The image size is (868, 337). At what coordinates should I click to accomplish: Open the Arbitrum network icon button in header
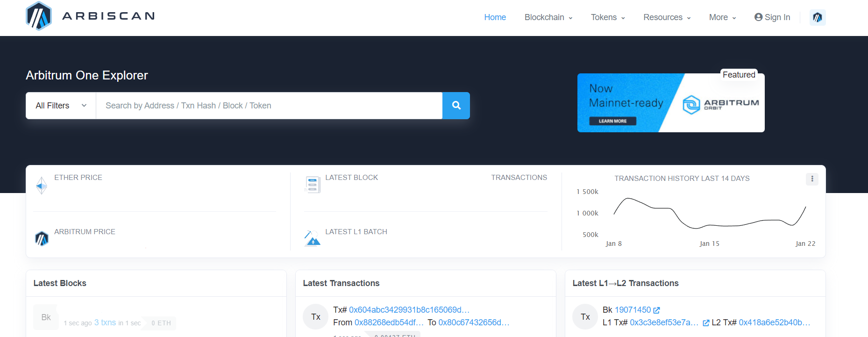(818, 17)
